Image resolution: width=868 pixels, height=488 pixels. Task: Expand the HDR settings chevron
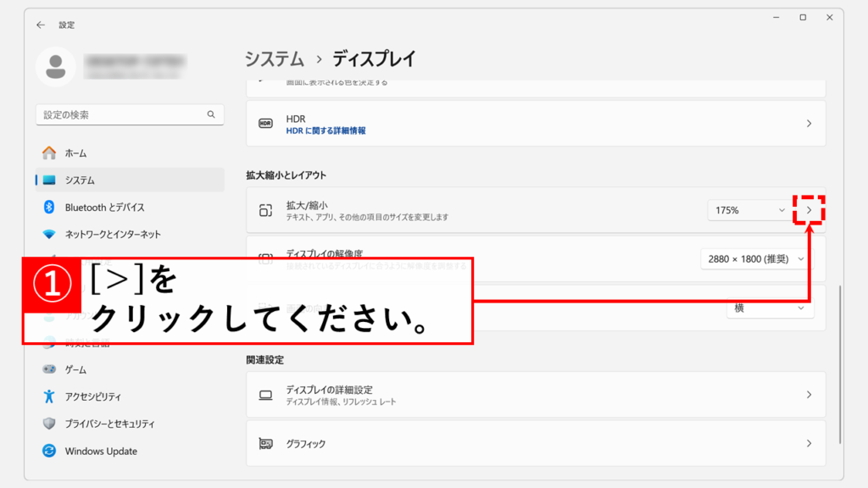(809, 124)
